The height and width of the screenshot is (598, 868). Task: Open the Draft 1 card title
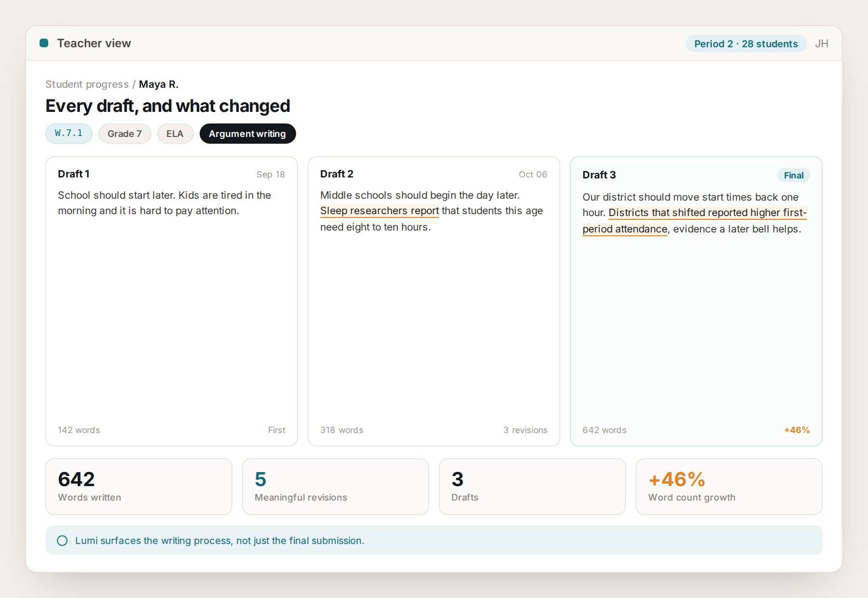point(74,174)
